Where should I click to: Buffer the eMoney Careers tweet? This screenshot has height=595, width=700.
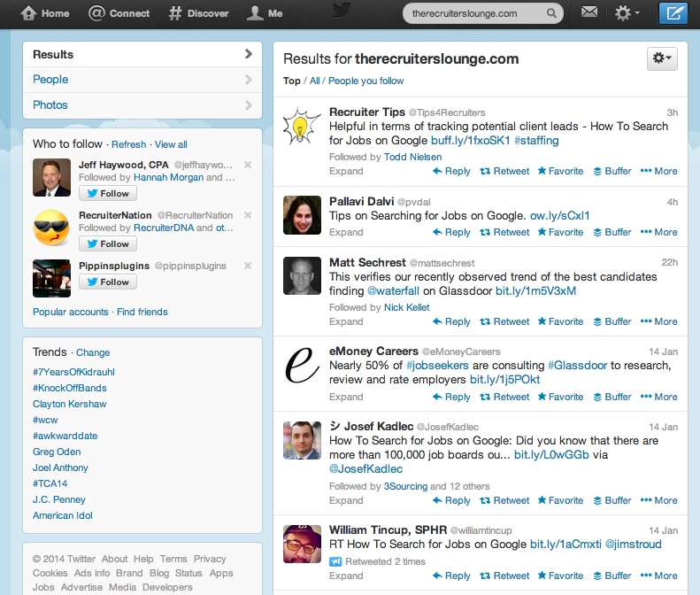pyautogui.click(x=612, y=397)
